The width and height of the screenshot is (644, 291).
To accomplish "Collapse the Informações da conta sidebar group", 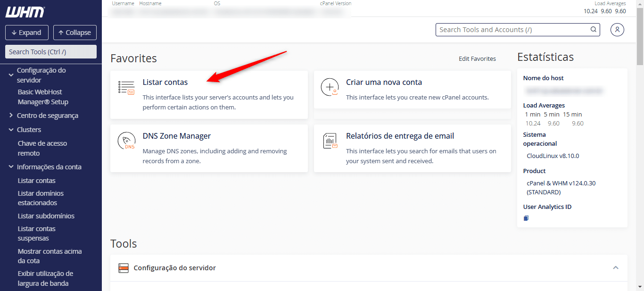I will pyautogui.click(x=11, y=167).
